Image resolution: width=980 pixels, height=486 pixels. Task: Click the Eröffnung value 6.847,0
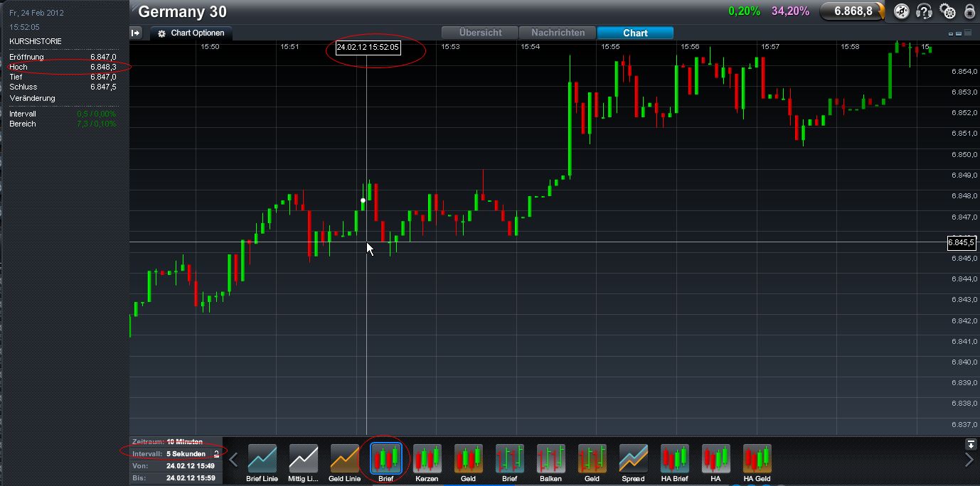click(103, 57)
